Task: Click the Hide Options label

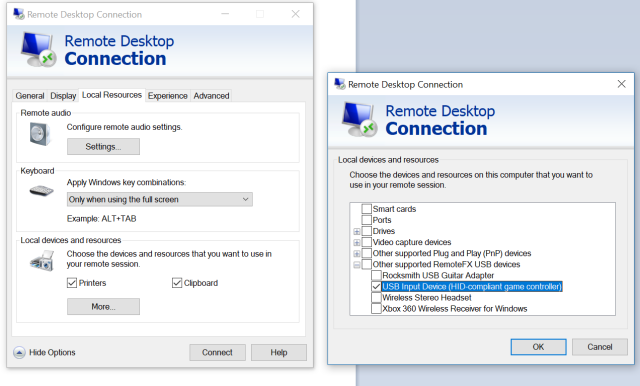Action: pyautogui.click(x=52, y=352)
